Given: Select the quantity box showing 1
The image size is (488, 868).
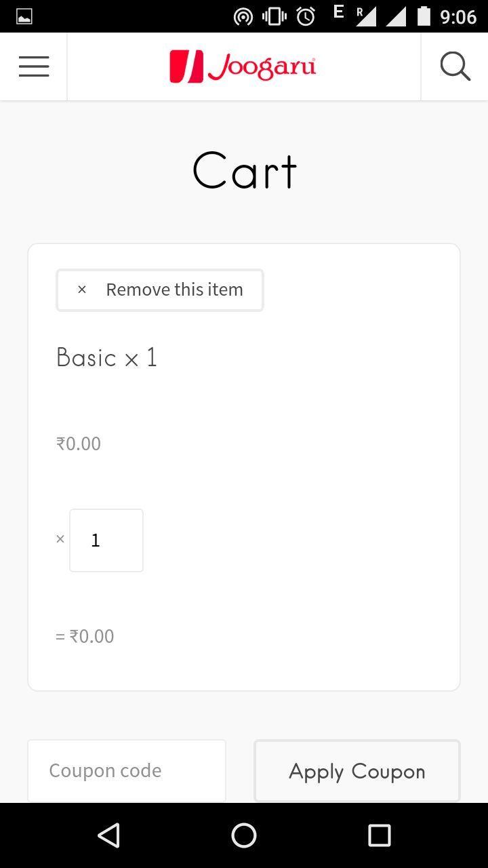Looking at the screenshot, I should (x=106, y=540).
